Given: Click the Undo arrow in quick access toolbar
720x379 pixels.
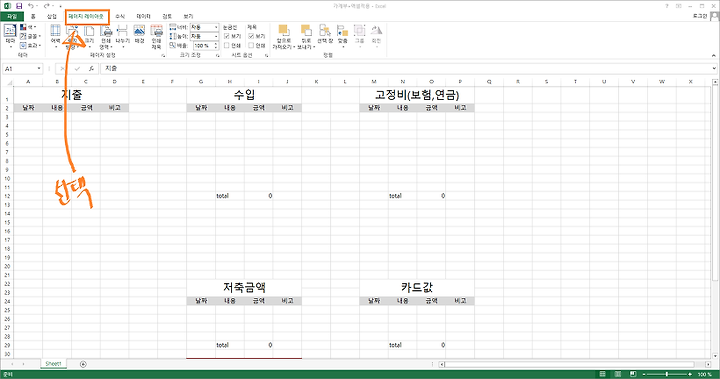Looking at the screenshot, I should 30,6.
